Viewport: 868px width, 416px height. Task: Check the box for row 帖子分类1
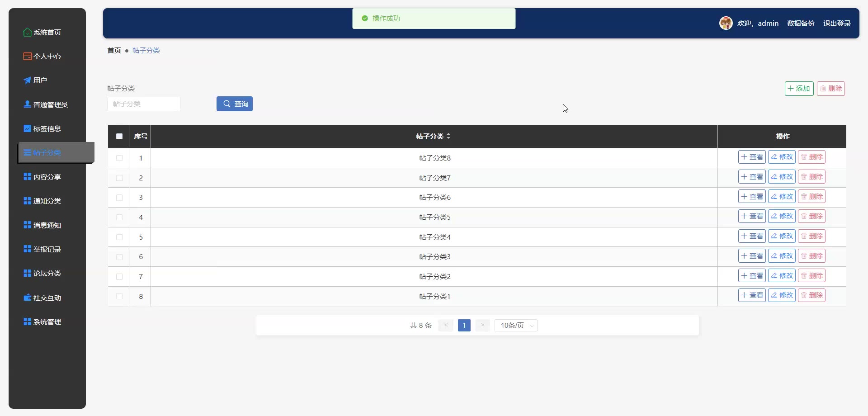coord(119,296)
